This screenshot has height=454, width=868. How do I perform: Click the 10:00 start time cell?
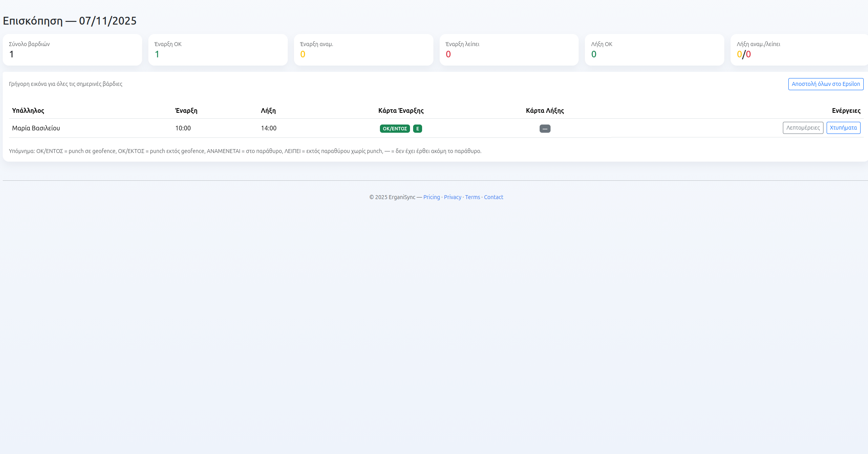point(183,128)
